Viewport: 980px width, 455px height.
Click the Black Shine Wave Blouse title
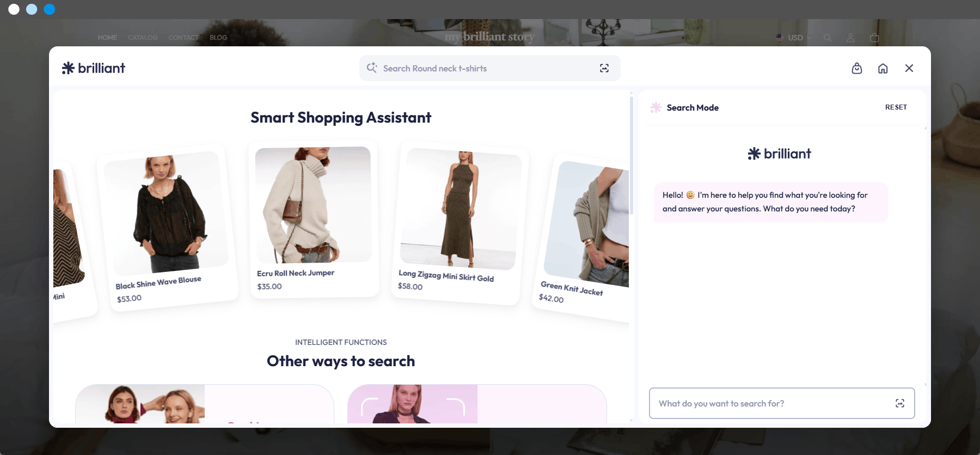(158, 282)
